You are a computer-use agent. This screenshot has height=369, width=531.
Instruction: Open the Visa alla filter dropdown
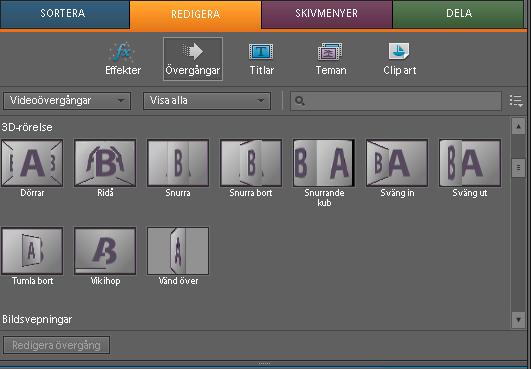(207, 101)
